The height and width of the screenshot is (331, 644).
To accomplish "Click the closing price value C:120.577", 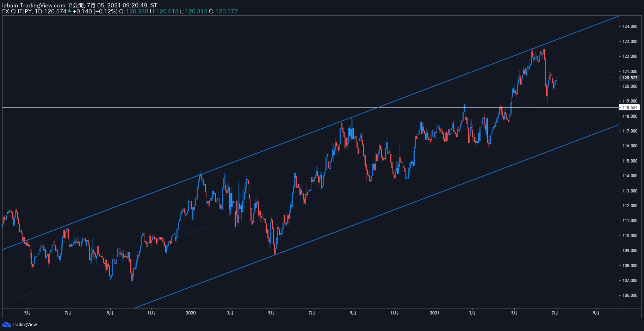I will 223,11.
